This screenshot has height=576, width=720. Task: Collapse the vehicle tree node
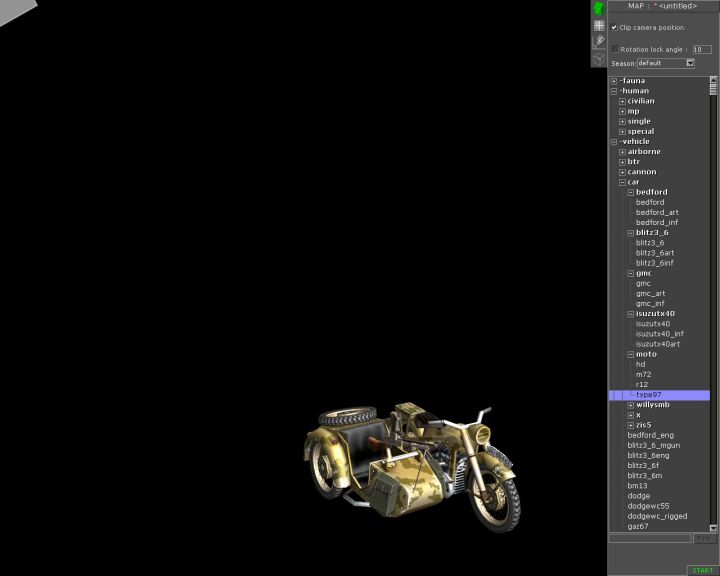coord(614,142)
